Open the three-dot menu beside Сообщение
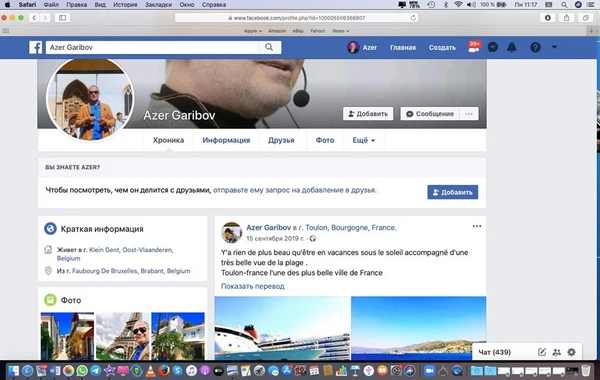The height and width of the screenshot is (380, 600). tap(469, 114)
